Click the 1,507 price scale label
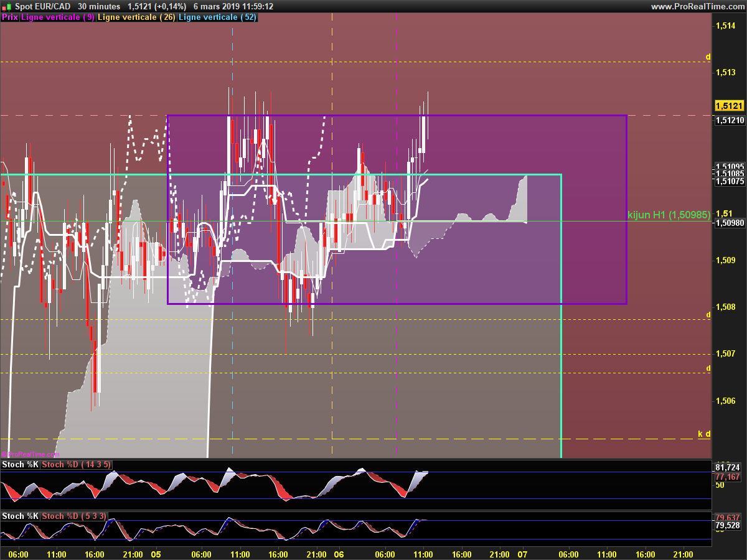This screenshot has height=560, width=747. pos(726,353)
